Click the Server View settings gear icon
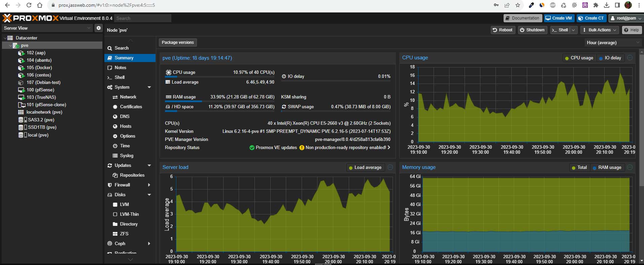The image size is (644, 265). coord(98,28)
